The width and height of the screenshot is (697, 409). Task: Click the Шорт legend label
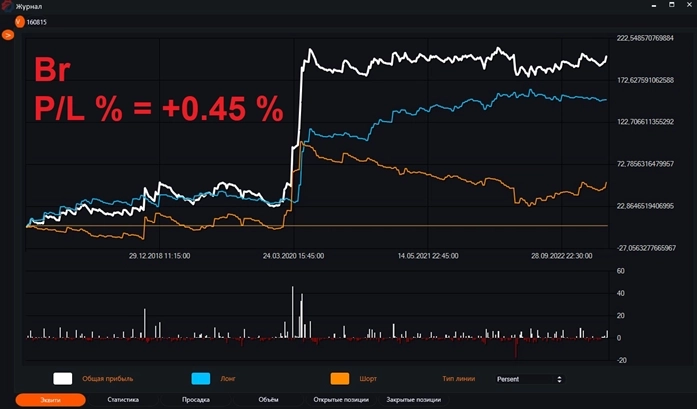368,379
